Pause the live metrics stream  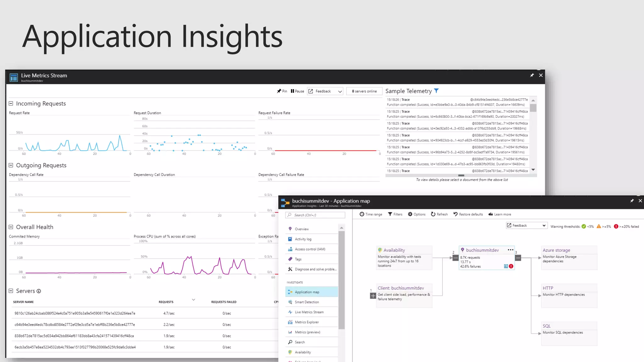click(297, 91)
